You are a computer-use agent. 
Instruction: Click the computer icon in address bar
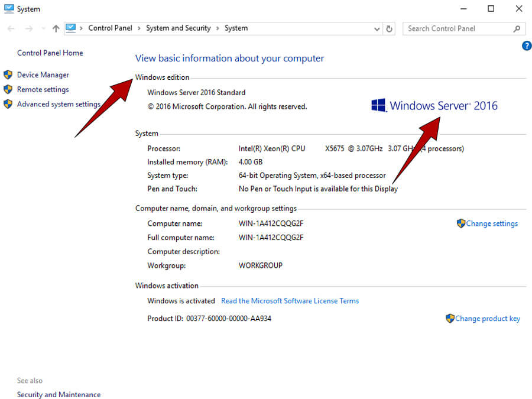tap(70, 28)
